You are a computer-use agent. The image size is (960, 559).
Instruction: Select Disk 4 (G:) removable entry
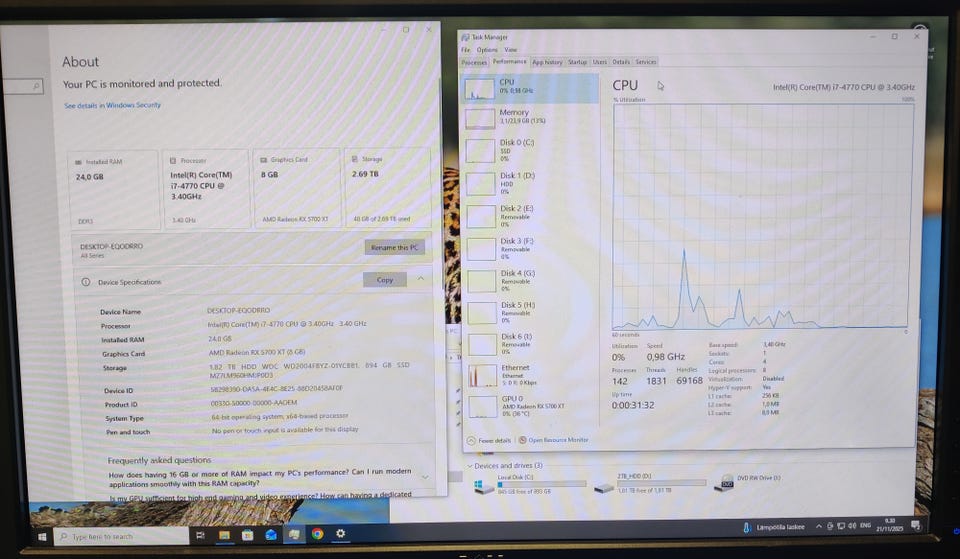[x=530, y=280]
